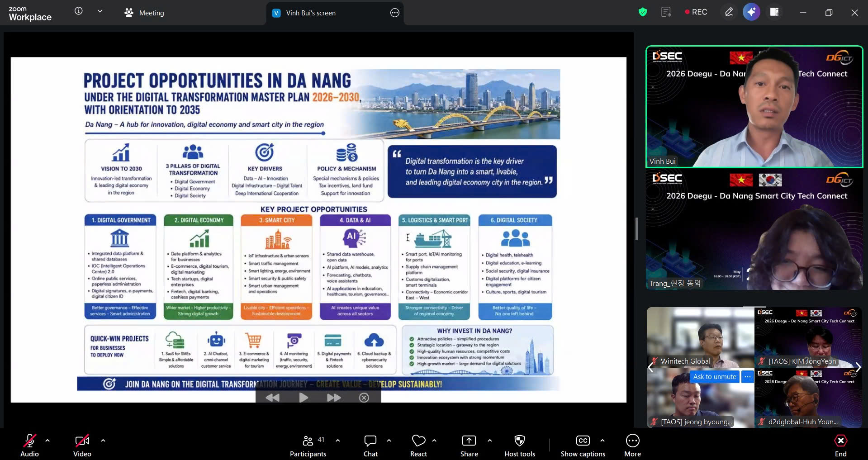Minimize the Zoom window

[x=803, y=13]
